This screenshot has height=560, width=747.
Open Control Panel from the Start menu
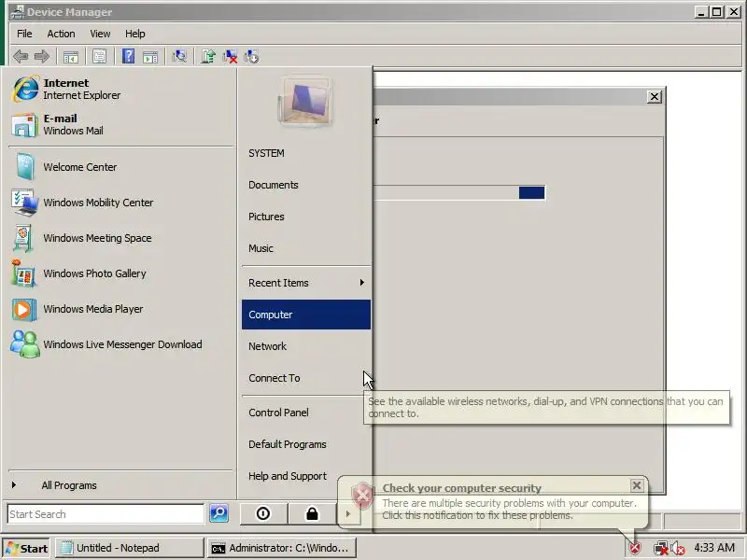(x=306, y=413)
